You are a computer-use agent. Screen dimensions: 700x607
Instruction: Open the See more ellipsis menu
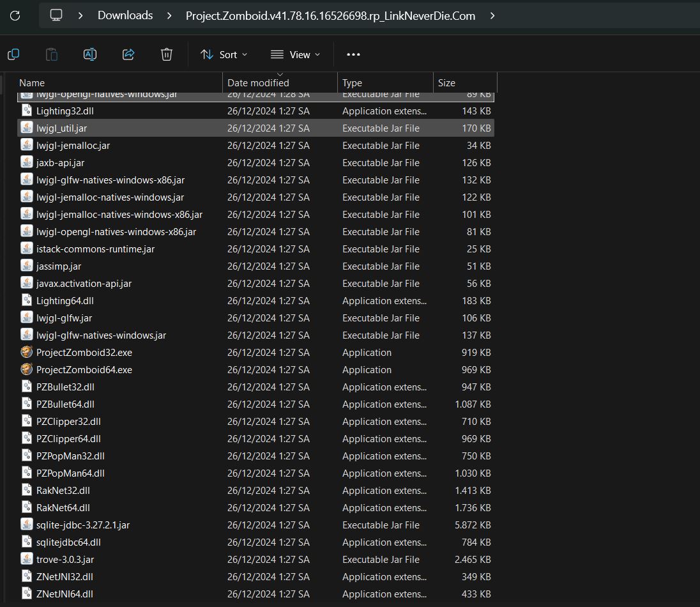pos(353,54)
